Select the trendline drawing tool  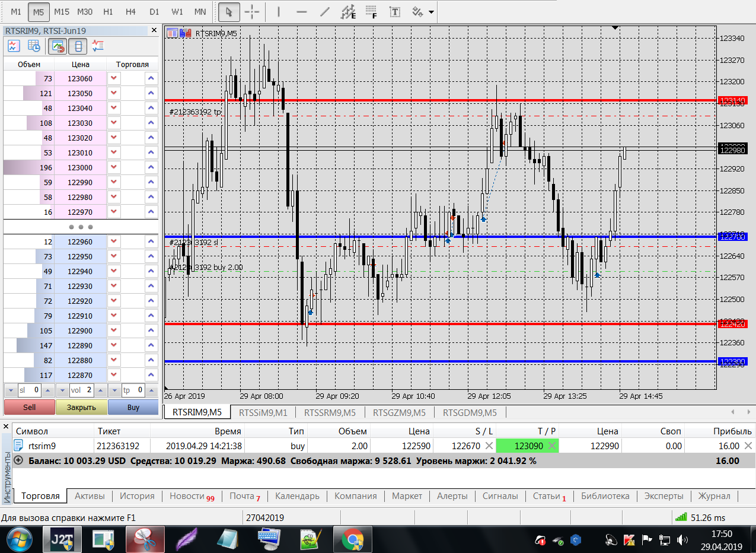324,12
